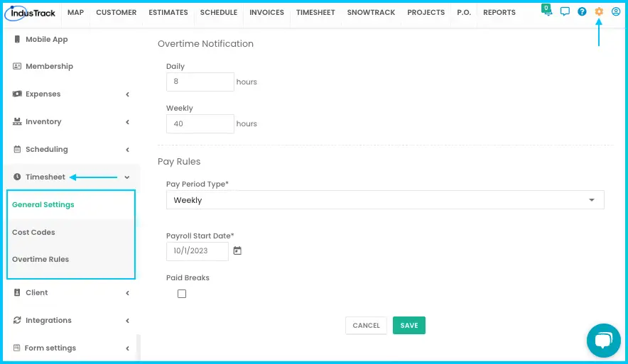Expand the Integrations section chevron
The width and height of the screenshot is (628, 364).
(127, 321)
